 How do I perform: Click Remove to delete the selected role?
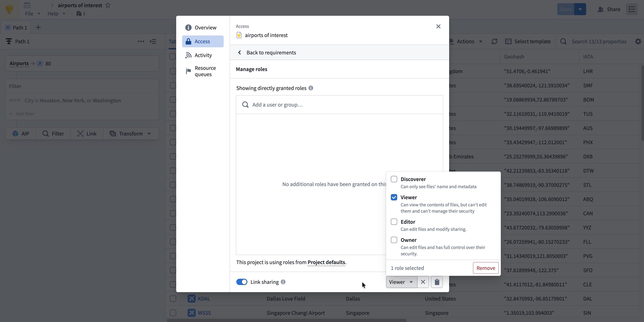pos(485,268)
